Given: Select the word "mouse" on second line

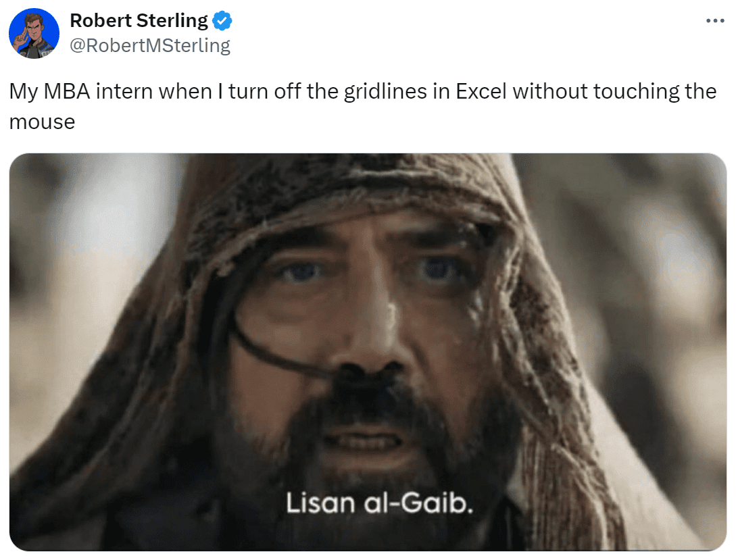Looking at the screenshot, I should coord(43,122).
